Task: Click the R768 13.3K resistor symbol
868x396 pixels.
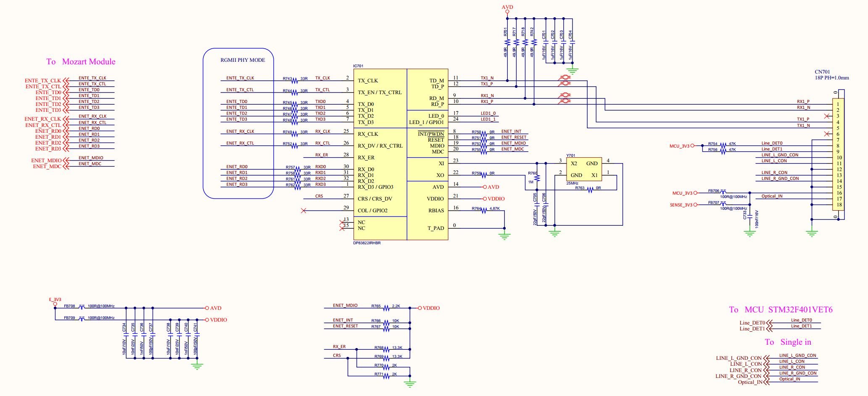Action: [x=386, y=350]
